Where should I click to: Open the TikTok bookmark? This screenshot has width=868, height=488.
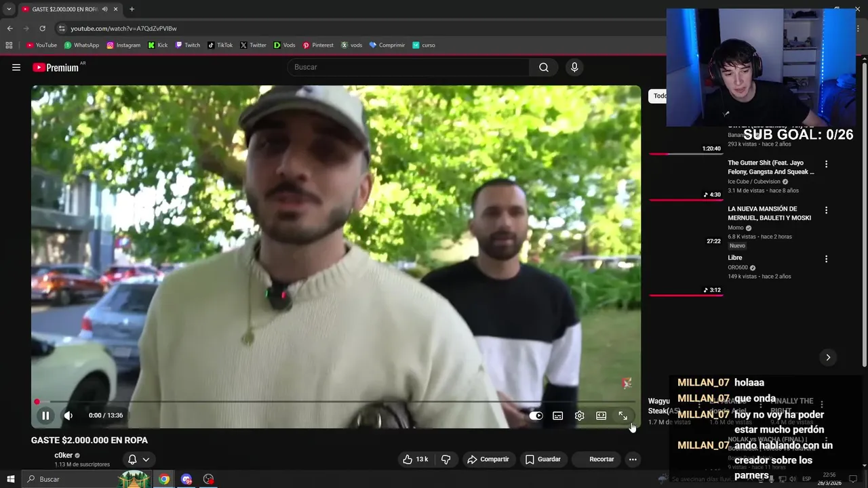pyautogui.click(x=220, y=45)
